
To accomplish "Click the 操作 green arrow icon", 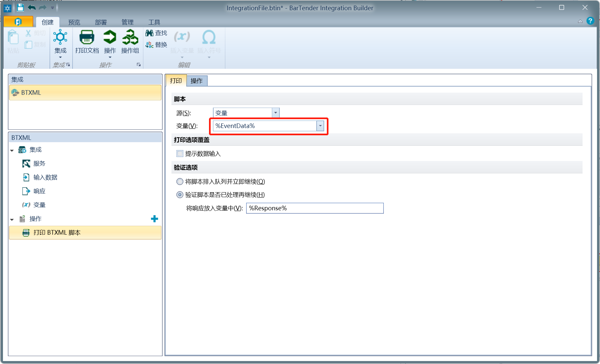I will 110,38.
